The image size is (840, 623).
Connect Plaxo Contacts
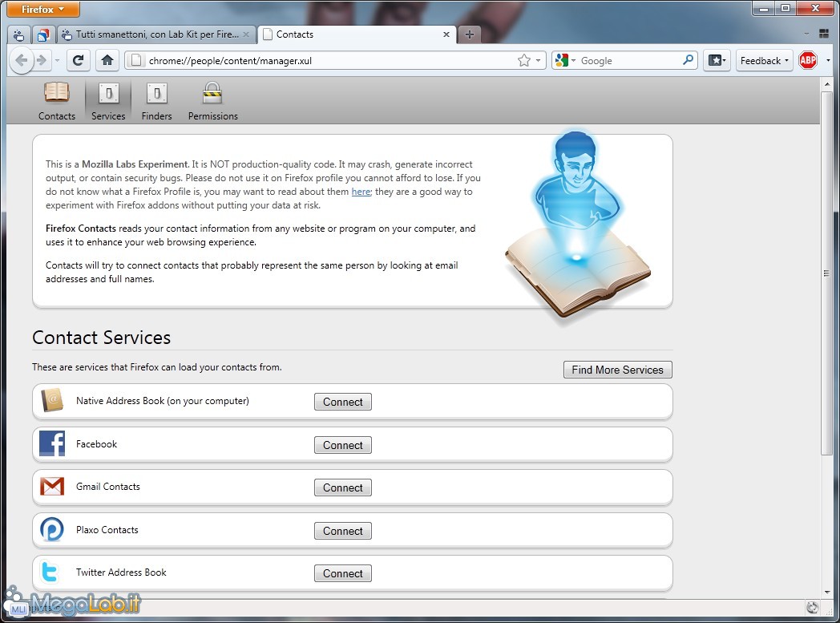[343, 531]
